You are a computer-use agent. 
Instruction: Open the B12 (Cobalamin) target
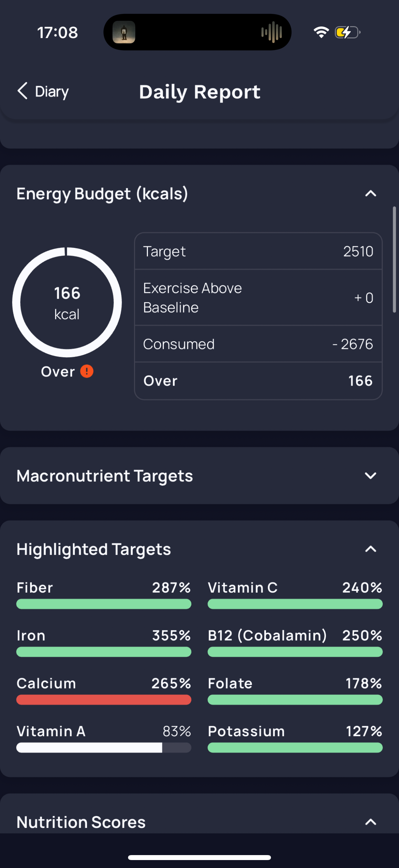tap(295, 642)
